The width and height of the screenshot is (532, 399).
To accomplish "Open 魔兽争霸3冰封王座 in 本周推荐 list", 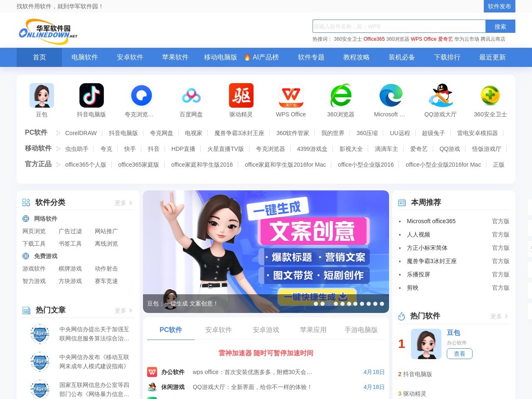I will (432, 261).
